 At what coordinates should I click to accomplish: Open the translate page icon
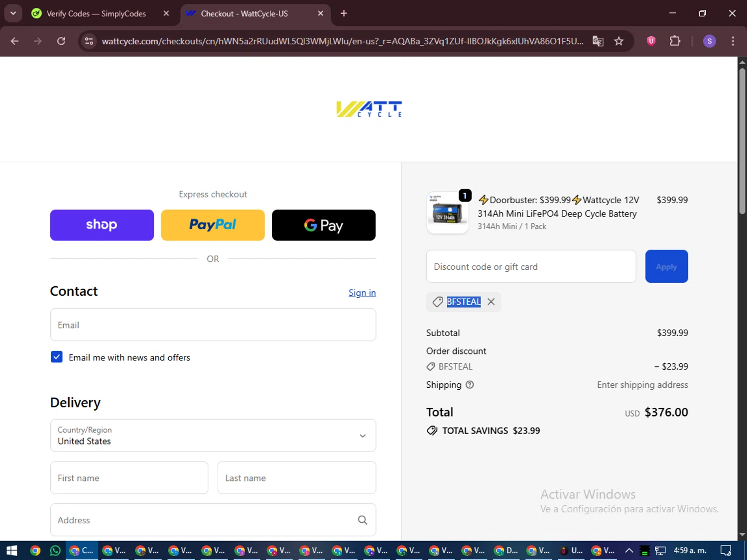[x=598, y=41]
